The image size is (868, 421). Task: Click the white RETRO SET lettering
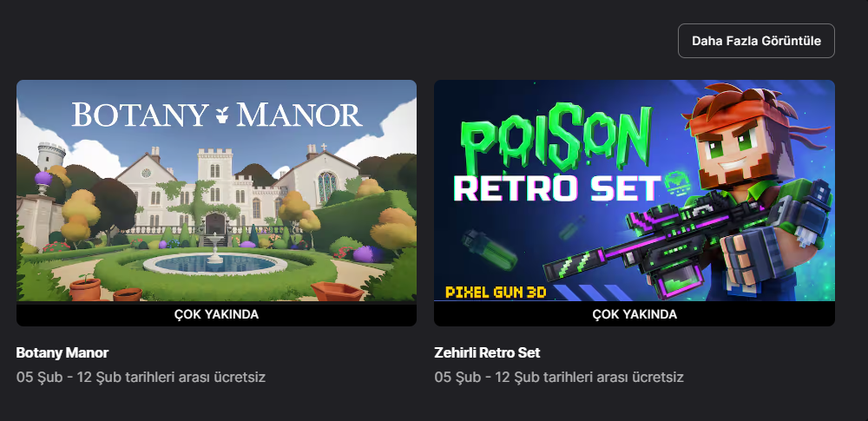[557, 189]
